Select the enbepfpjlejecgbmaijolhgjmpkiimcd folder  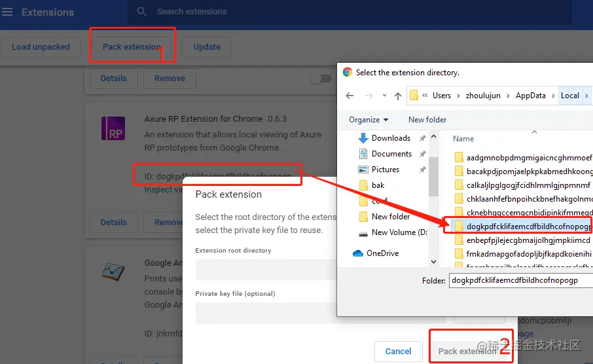524,240
